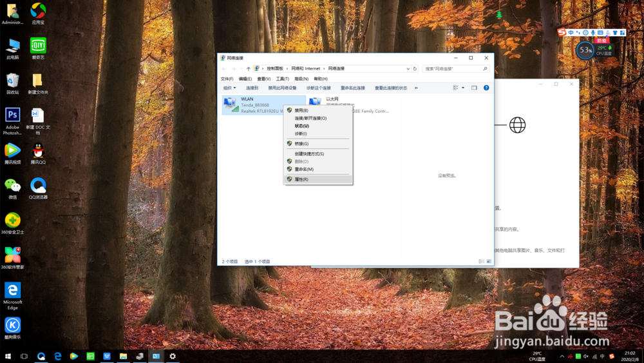Open the 微信 desktop icon
Screen dimensions: 644x363
pyautogui.click(x=13, y=188)
